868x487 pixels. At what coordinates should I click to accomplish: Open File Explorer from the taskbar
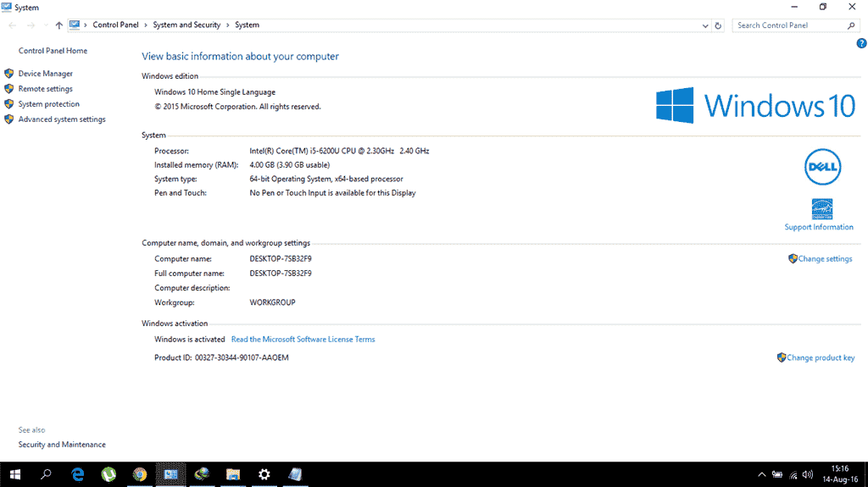coord(233,474)
